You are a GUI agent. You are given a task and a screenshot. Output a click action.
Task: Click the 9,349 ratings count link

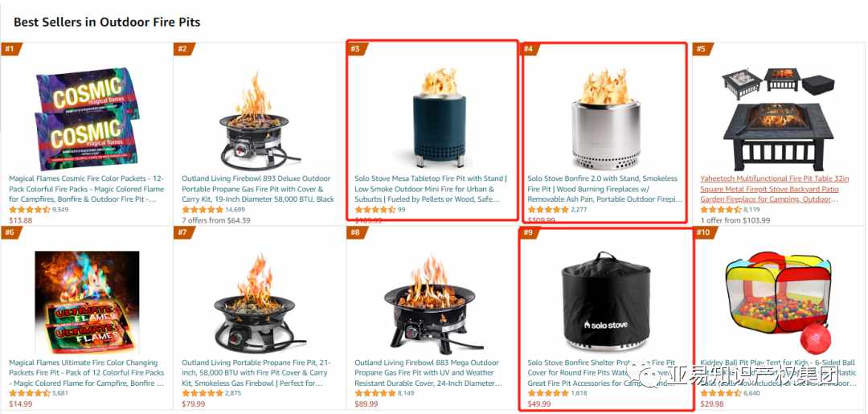point(60,210)
